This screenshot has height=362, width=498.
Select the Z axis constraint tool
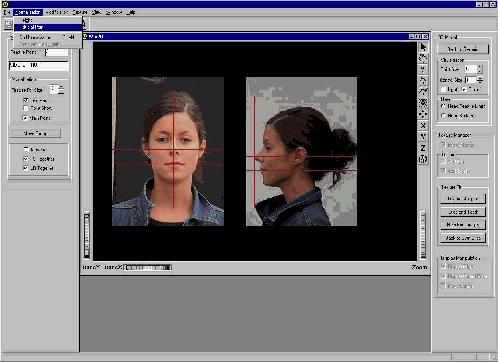[423, 148]
